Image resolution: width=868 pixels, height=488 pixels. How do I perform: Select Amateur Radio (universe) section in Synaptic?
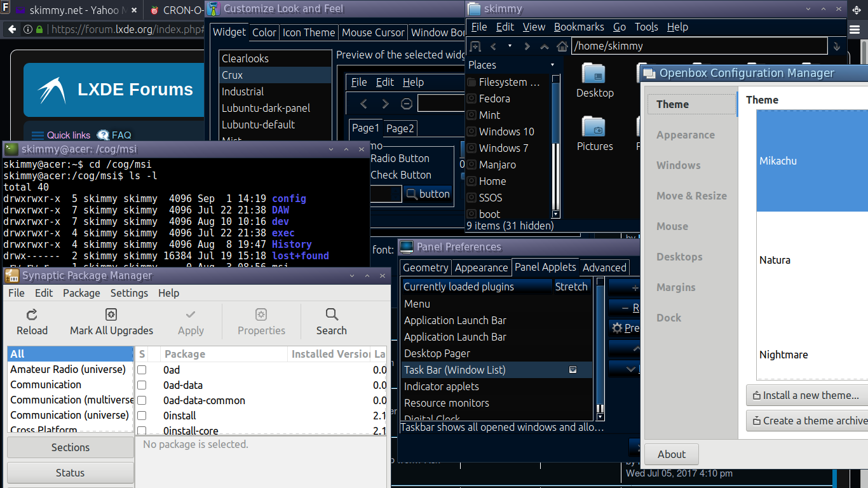pyautogui.click(x=70, y=369)
